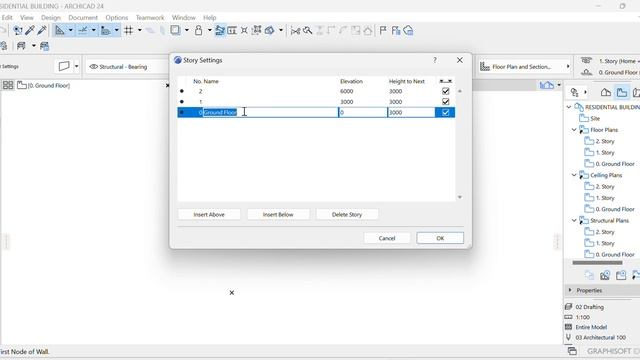Uncheck the checkbox for Ground Floor story
Viewport: 640px width, 360px height.
pos(446,112)
